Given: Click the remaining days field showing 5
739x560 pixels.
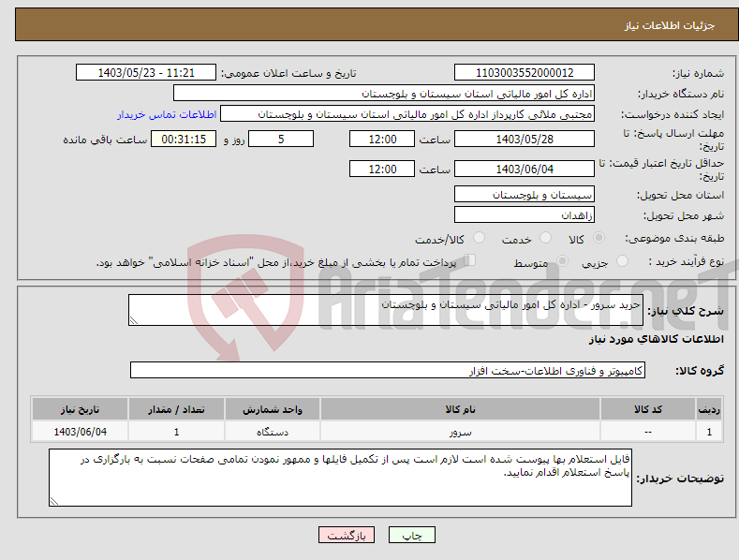Looking at the screenshot, I should pyautogui.click(x=281, y=139).
